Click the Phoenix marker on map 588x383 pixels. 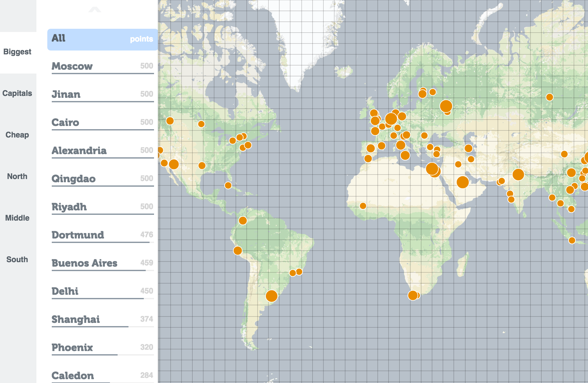(x=174, y=164)
